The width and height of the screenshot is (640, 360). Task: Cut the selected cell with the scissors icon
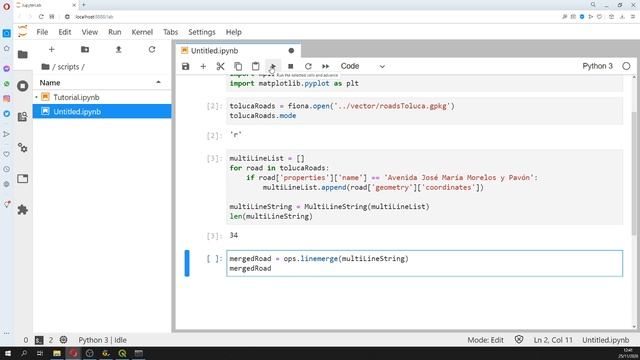click(x=220, y=66)
